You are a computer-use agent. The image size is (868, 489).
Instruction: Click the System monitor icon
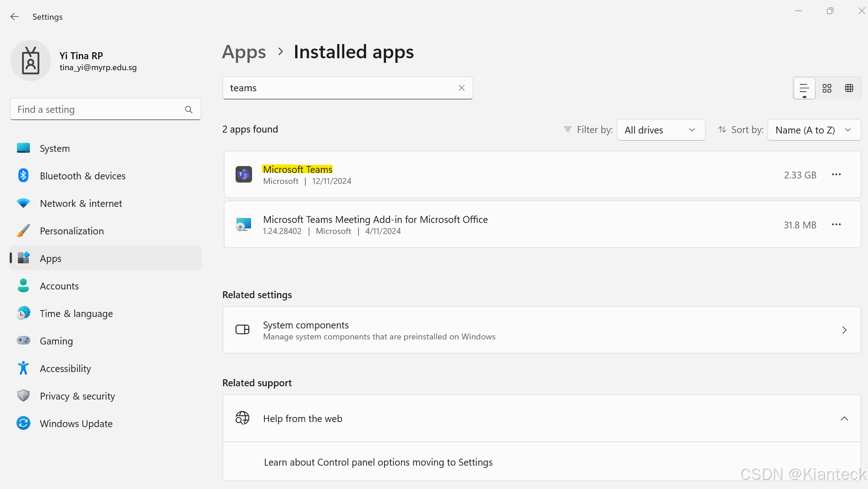pos(23,148)
